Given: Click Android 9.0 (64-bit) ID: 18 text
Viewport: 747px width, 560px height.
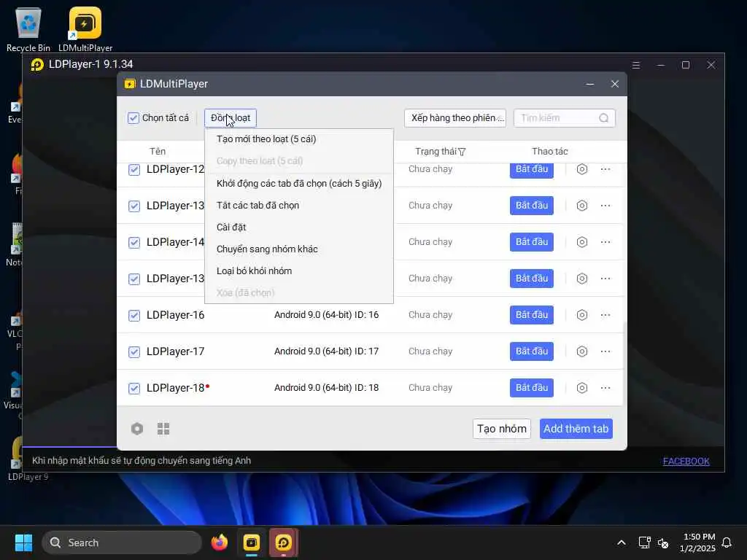Looking at the screenshot, I should (326, 388).
